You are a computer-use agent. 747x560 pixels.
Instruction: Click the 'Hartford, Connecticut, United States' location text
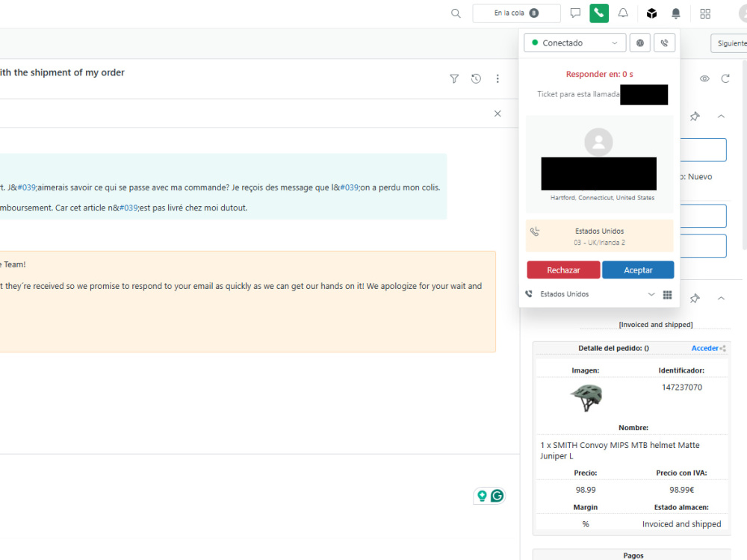pos(602,198)
